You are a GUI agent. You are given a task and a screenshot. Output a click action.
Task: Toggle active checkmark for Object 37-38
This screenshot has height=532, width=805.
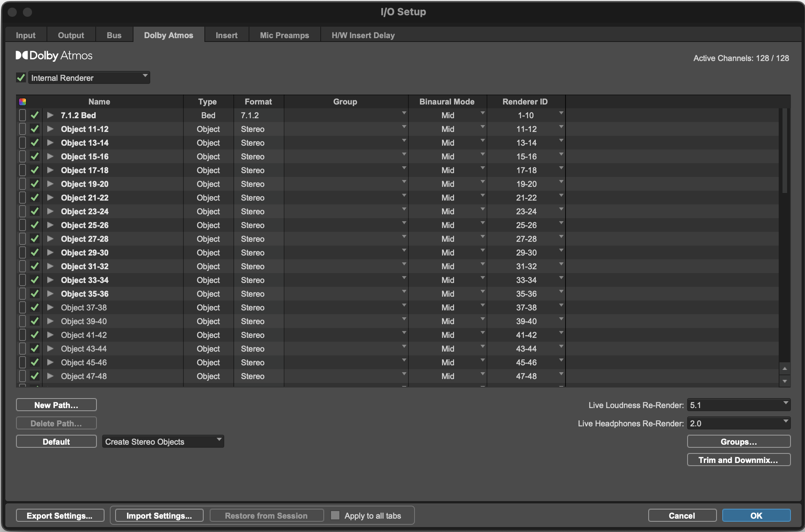click(35, 307)
